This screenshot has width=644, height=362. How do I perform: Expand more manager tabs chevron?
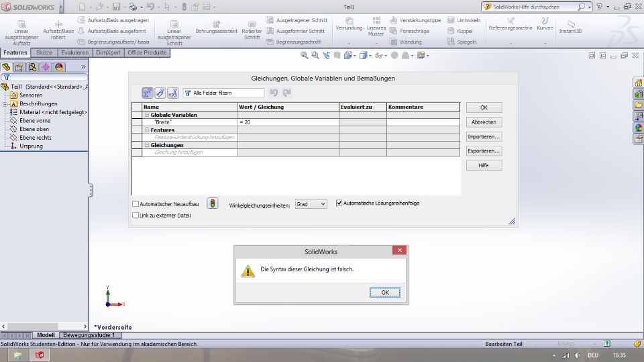tap(83, 66)
